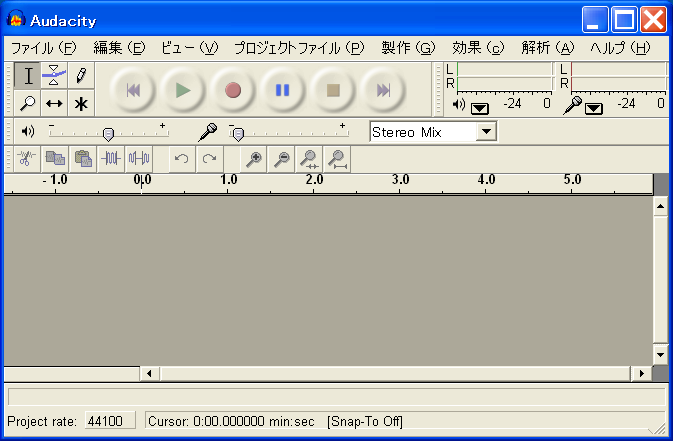Open the output meter dropdown arrow
This screenshot has height=441, width=673.
pos(479,109)
